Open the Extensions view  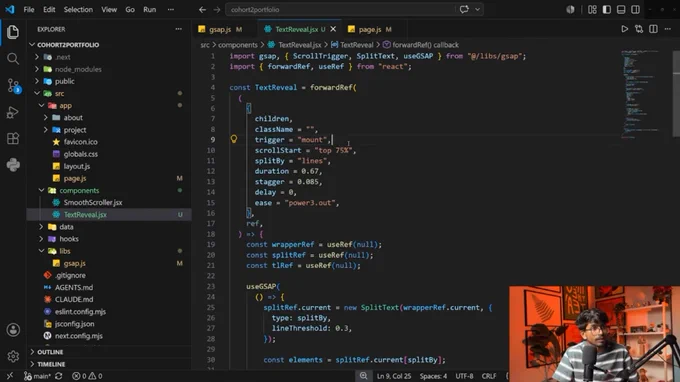(13, 139)
